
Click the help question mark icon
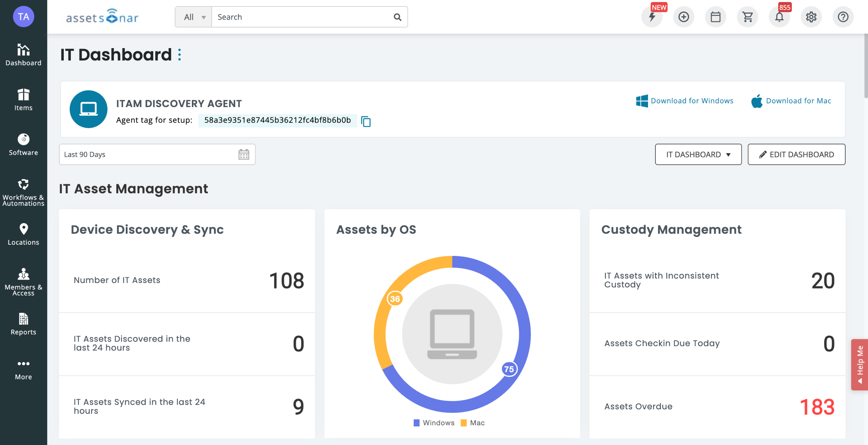[843, 17]
